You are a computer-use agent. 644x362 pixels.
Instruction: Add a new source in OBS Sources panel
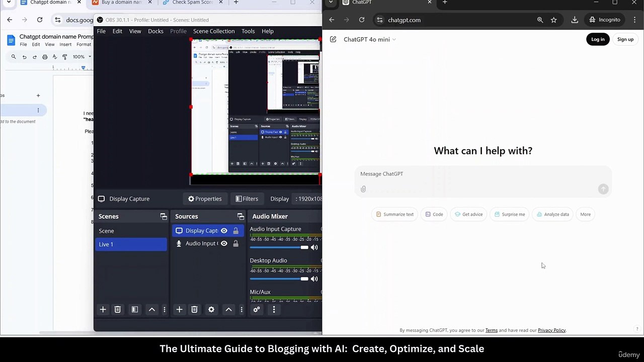(x=179, y=310)
